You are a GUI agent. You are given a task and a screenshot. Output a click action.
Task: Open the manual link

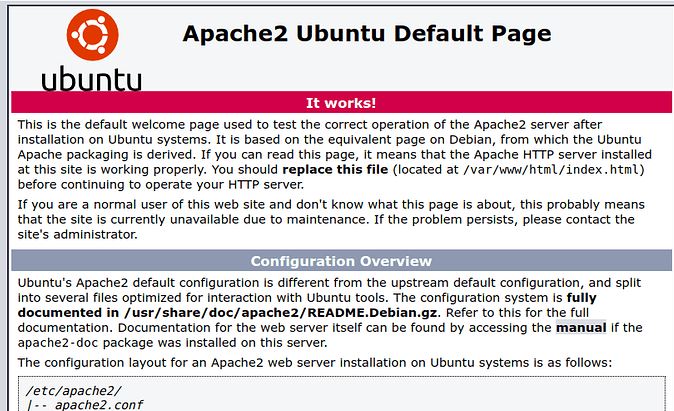(581, 328)
